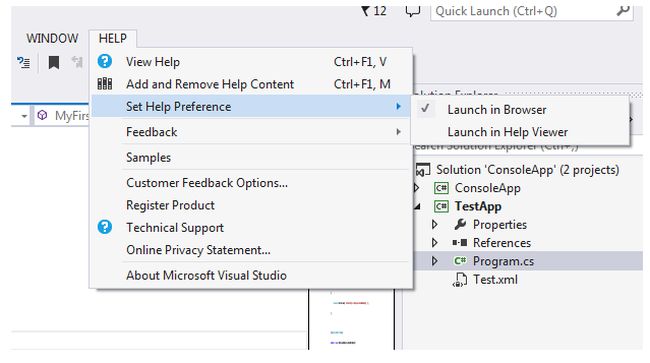
Task: Select Launch in Browser option
Action: tap(520, 110)
